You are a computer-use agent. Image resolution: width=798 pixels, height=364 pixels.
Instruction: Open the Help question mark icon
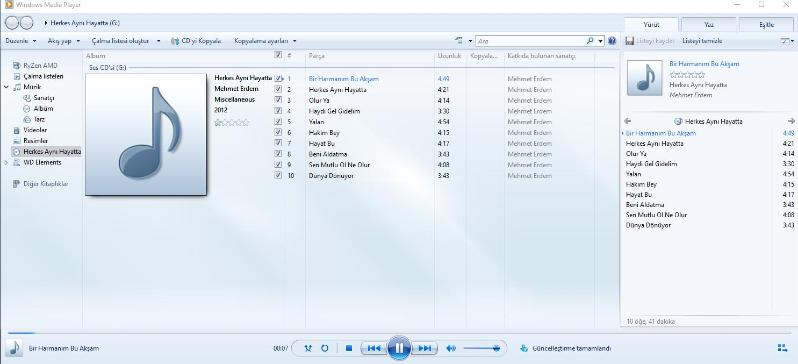point(612,41)
